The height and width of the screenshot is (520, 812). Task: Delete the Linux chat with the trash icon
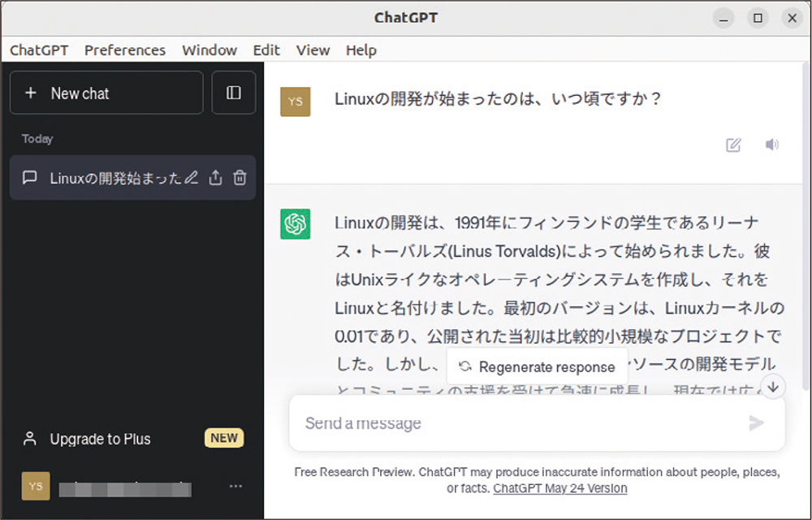click(240, 177)
